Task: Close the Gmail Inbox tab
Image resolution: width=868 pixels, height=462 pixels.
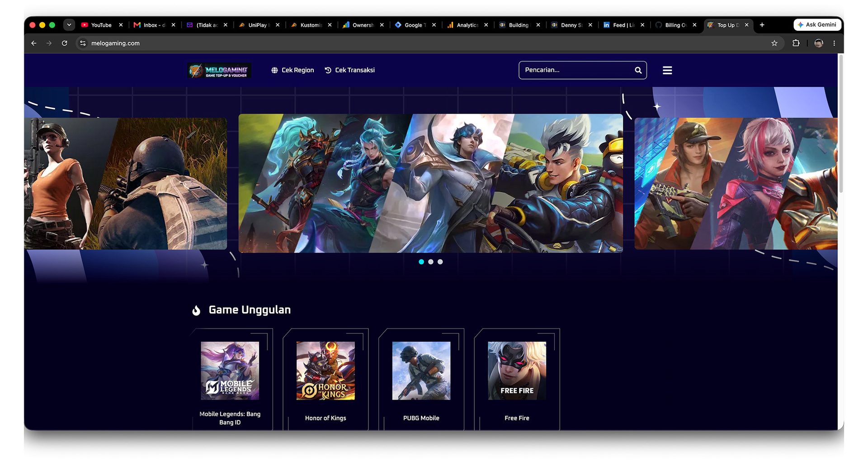Action: (x=173, y=25)
